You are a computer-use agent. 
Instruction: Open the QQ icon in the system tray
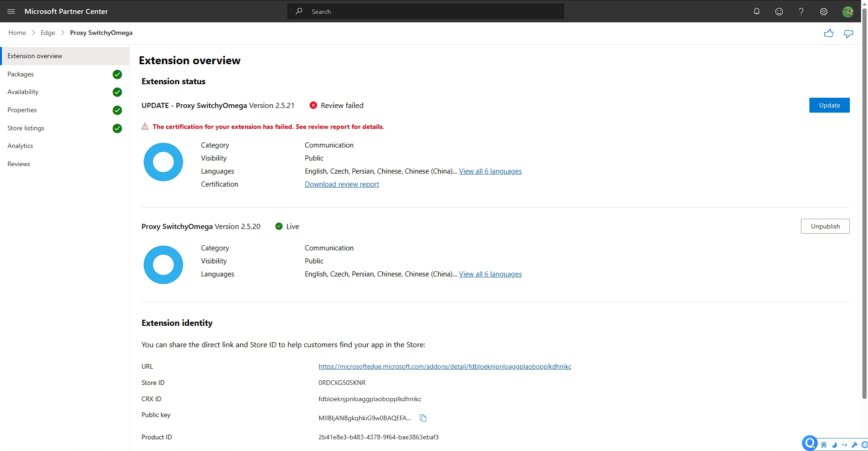coord(809,443)
